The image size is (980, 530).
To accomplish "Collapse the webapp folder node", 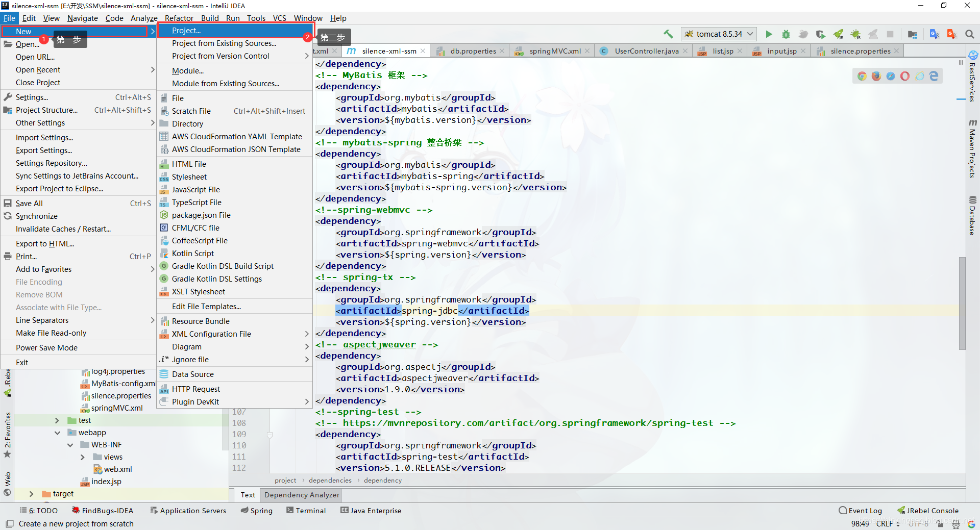I will pyautogui.click(x=57, y=433).
